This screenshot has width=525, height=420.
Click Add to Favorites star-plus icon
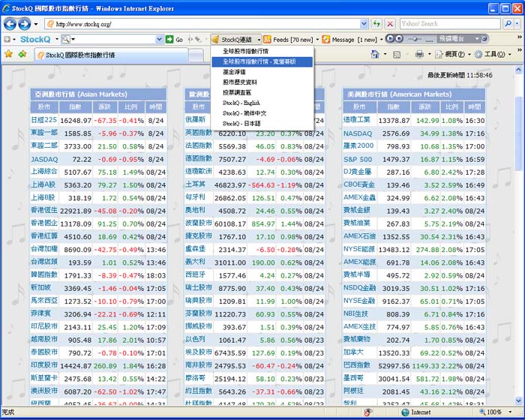tap(22, 53)
